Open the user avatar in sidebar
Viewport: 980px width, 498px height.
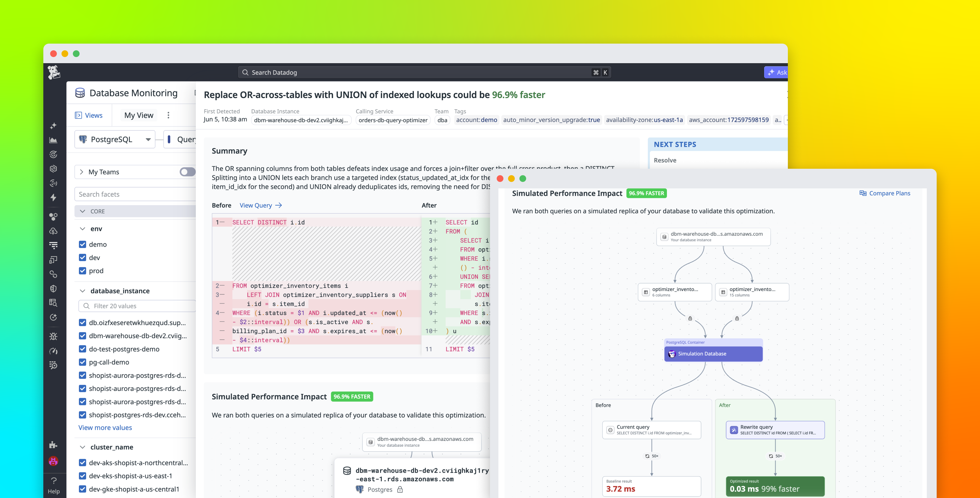tap(54, 461)
